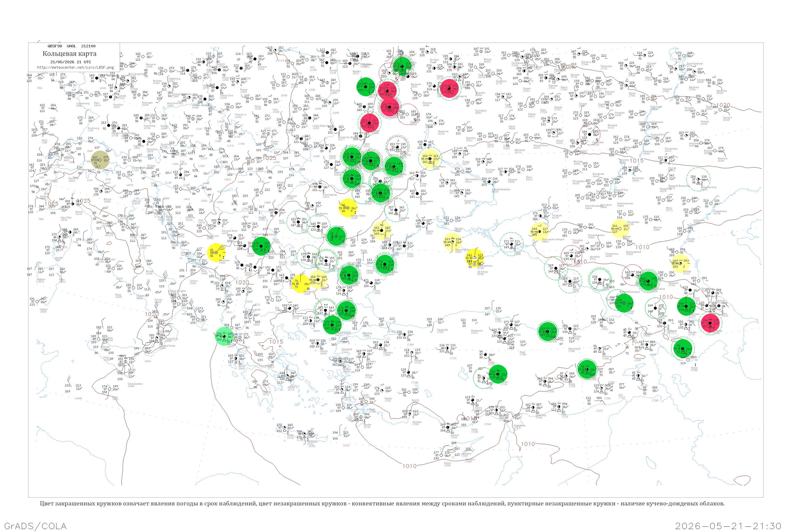Click the Курск 34009 station label
The image size is (798, 532).
click(x=512, y=128)
